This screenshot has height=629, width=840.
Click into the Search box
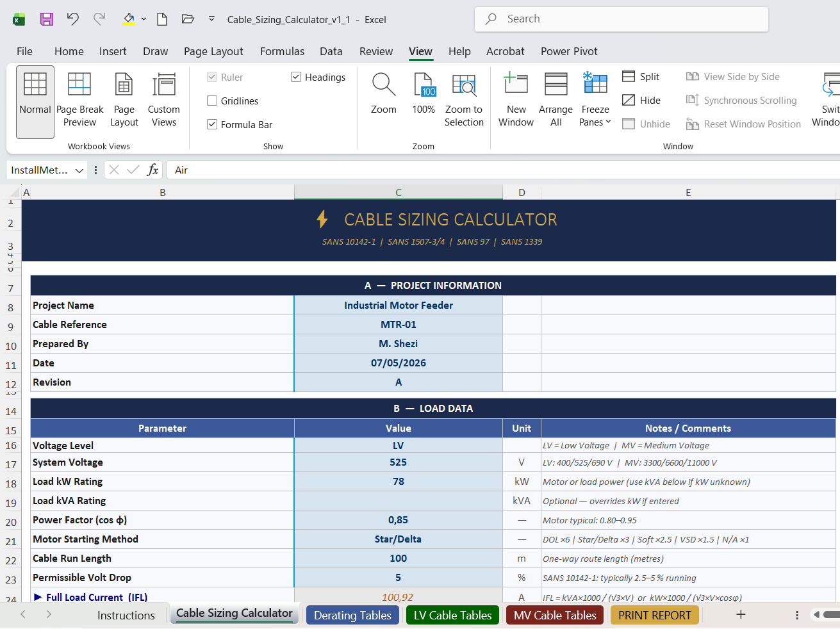point(622,19)
